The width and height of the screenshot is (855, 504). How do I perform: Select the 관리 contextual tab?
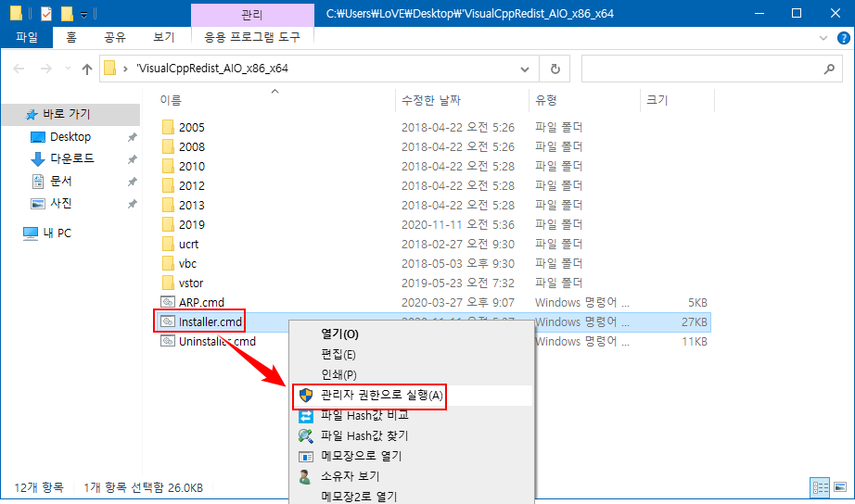(x=252, y=15)
